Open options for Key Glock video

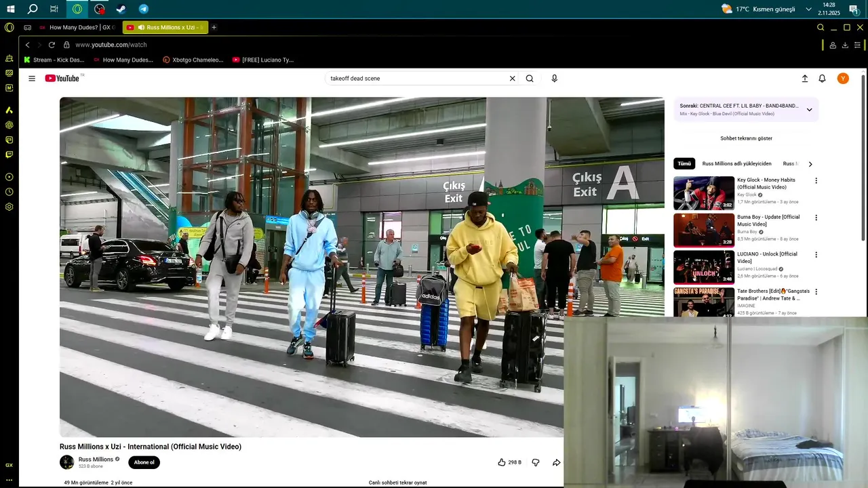pos(816,181)
